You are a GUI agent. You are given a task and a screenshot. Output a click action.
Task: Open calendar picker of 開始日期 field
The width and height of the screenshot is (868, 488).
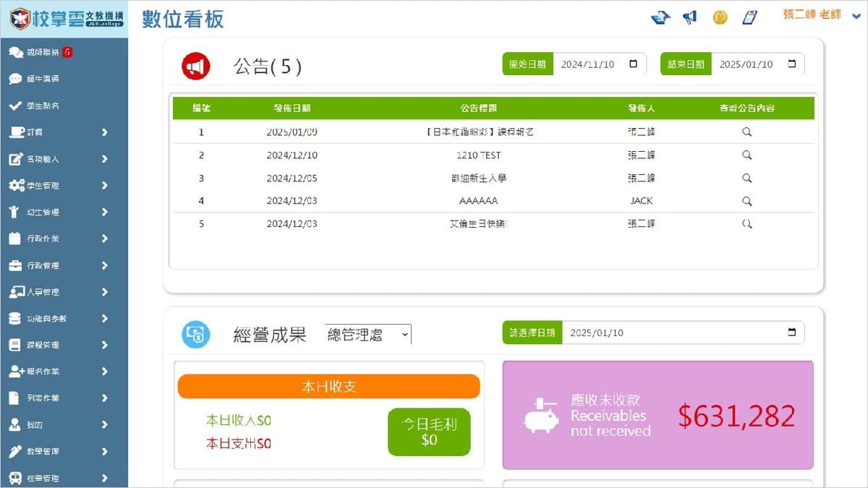pyautogui.click(x=634, y=64)
